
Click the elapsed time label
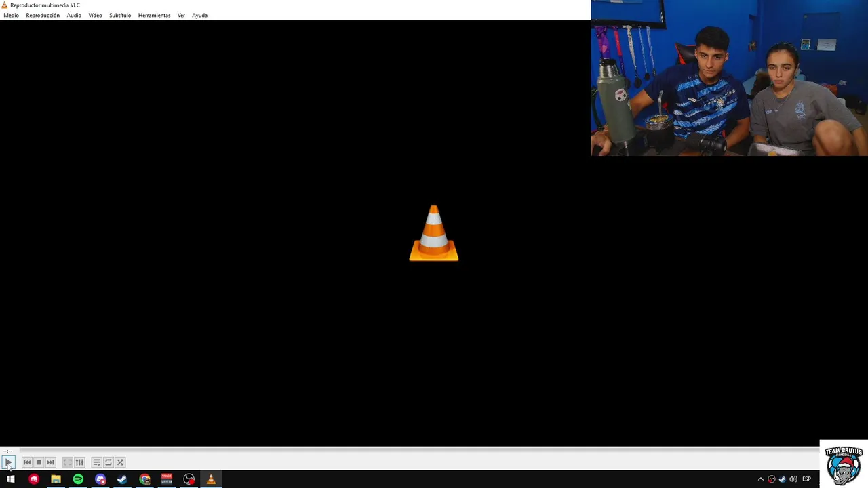(7, 451)
